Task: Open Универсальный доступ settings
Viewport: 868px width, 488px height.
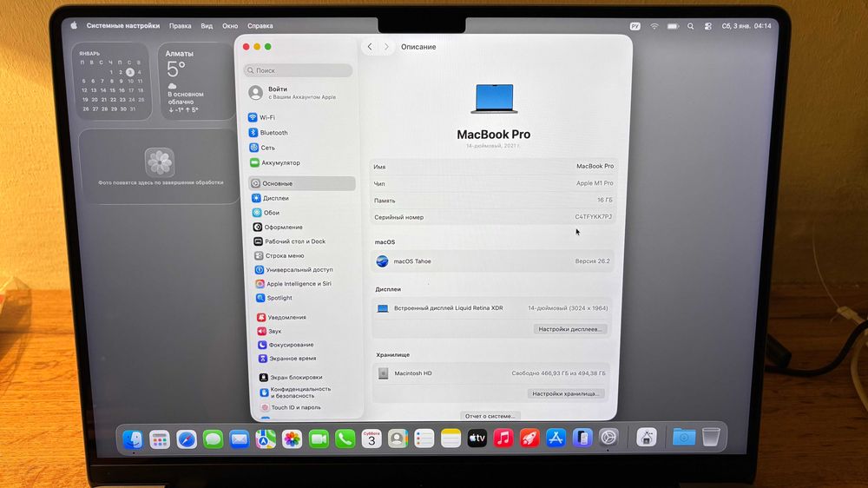Action: (x=294, y=269)
